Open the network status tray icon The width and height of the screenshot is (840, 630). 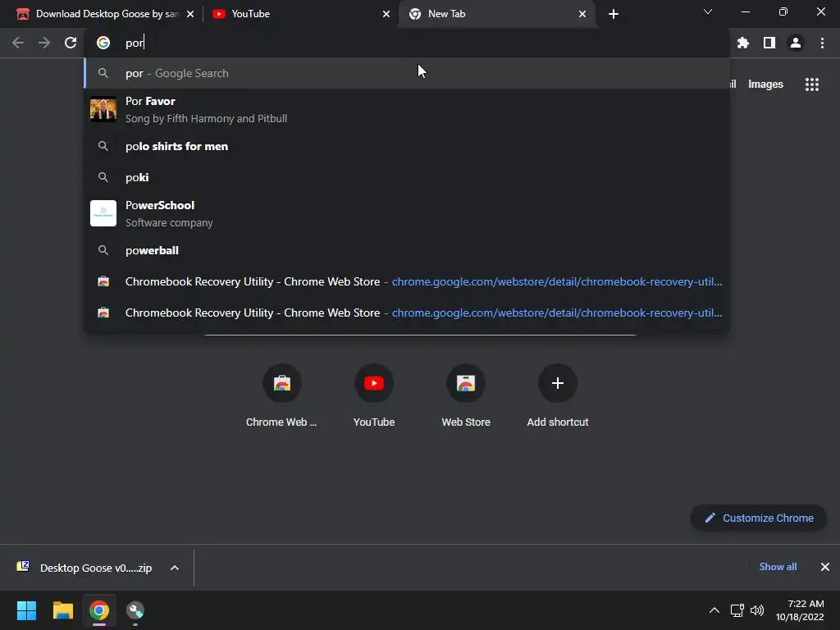pyautogui.click(x=737, y=610)
